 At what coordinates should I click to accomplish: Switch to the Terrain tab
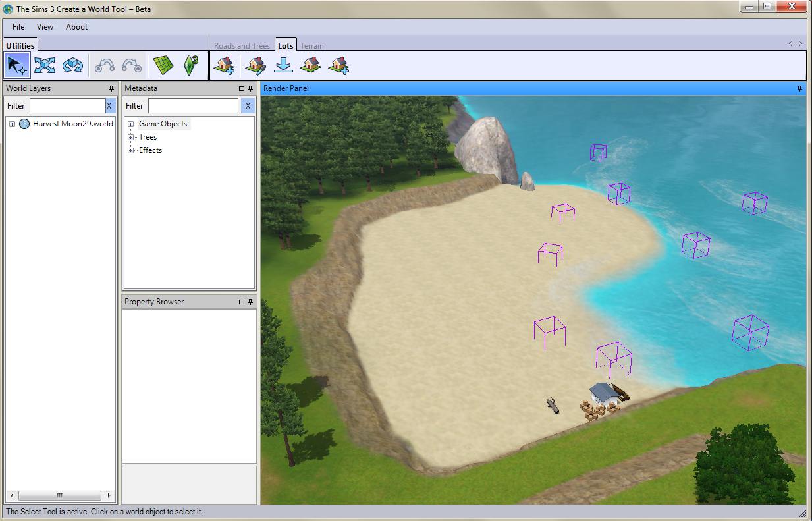(x=312, y=46)
